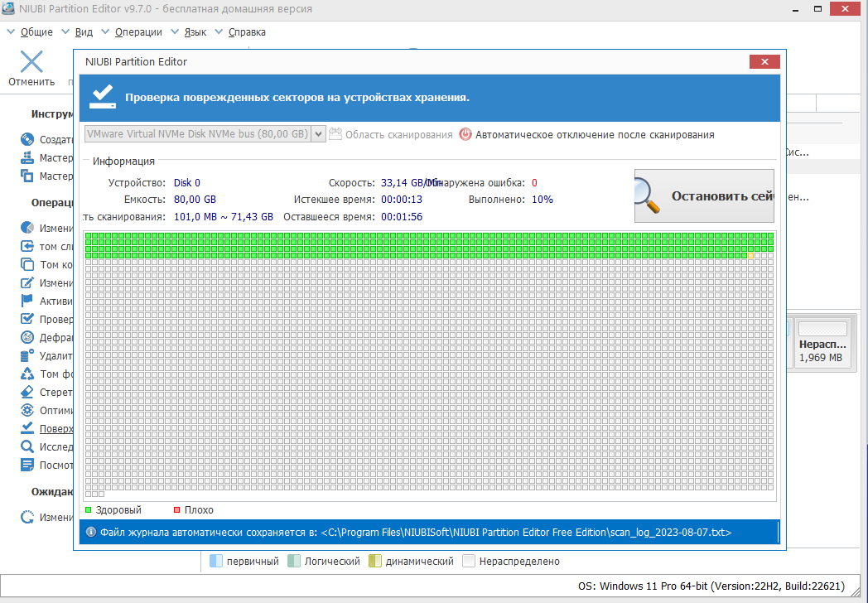Open the Язык menu

(195, 32)
